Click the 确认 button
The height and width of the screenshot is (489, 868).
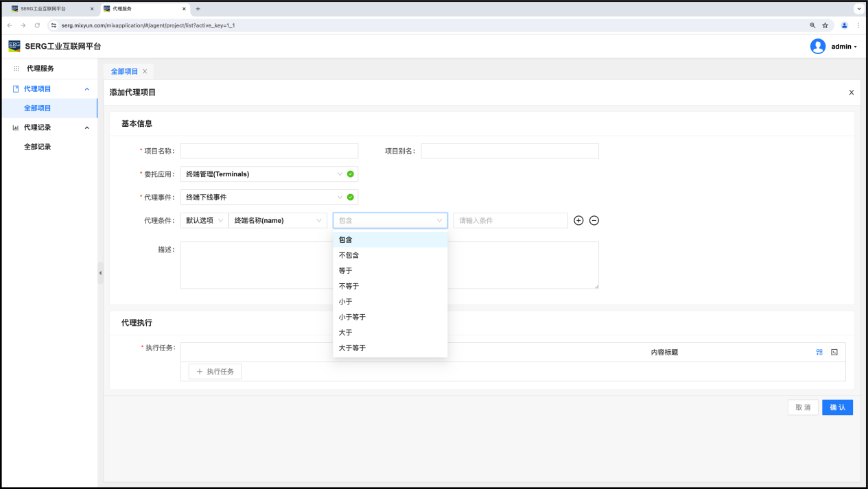837,407
